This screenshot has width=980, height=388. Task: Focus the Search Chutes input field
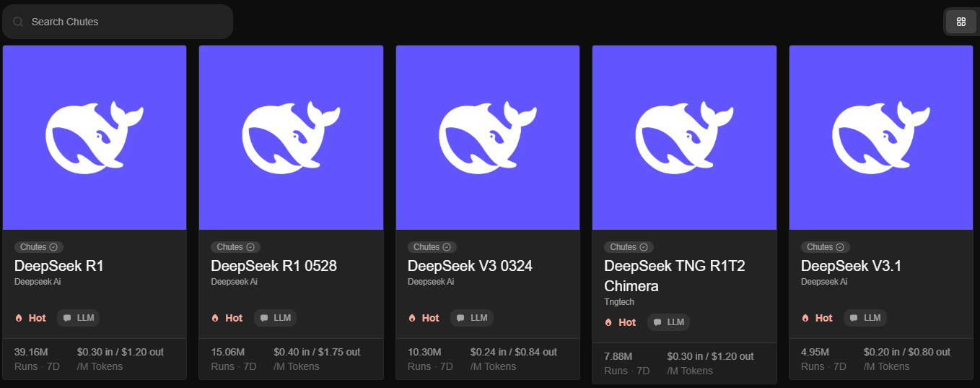tap(123, 22)
